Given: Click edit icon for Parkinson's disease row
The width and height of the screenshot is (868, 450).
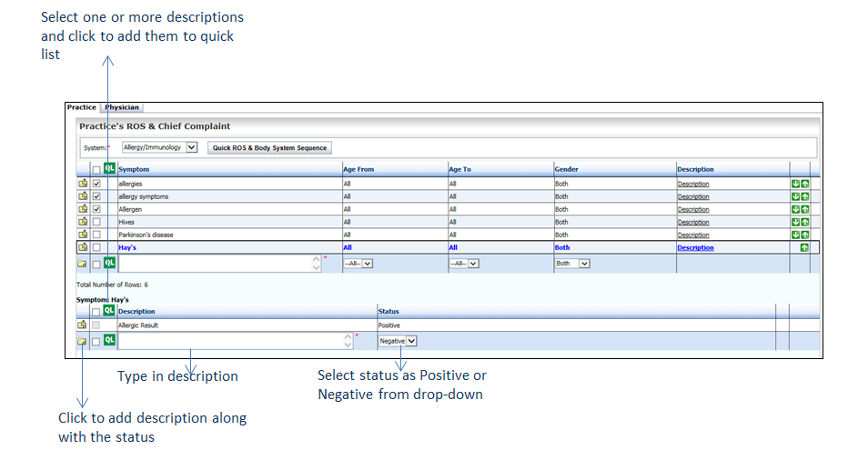Looking at the screenshot, I should [83, 235].
